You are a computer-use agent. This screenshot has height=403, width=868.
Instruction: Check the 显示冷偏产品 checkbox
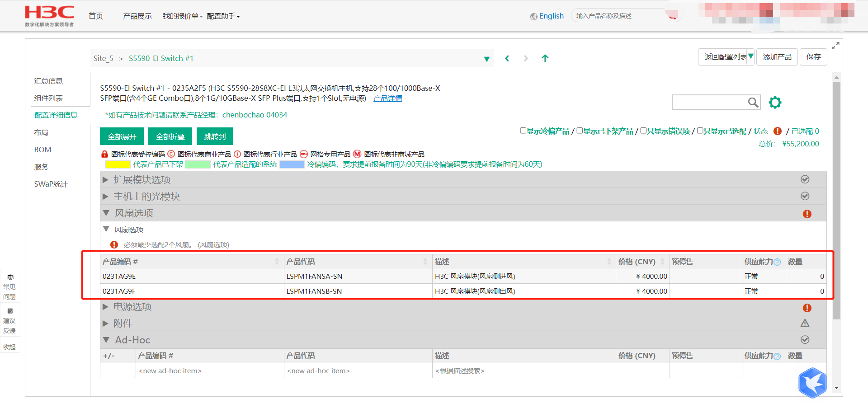pos(523,131)
